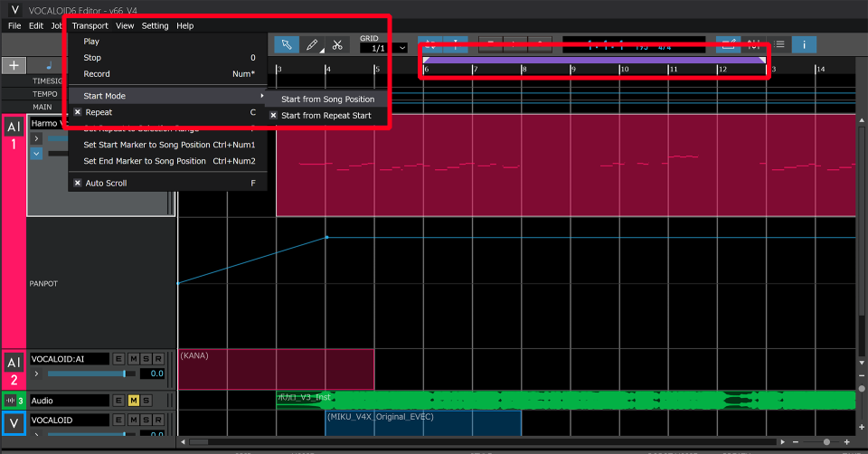The height and width of the screenshot is (454, 868).
Task: Mute the VOCALOID:AI track
Action: click(134, 359)
